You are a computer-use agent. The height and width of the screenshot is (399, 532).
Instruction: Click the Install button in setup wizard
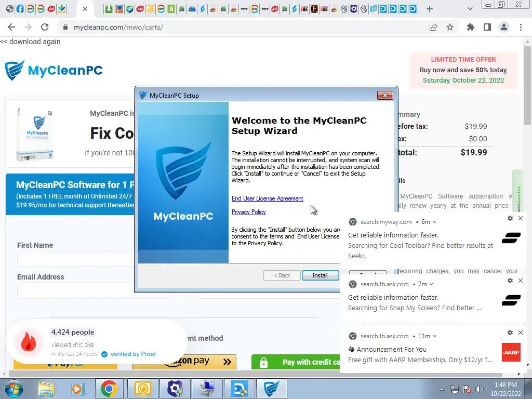coord(320,275)
